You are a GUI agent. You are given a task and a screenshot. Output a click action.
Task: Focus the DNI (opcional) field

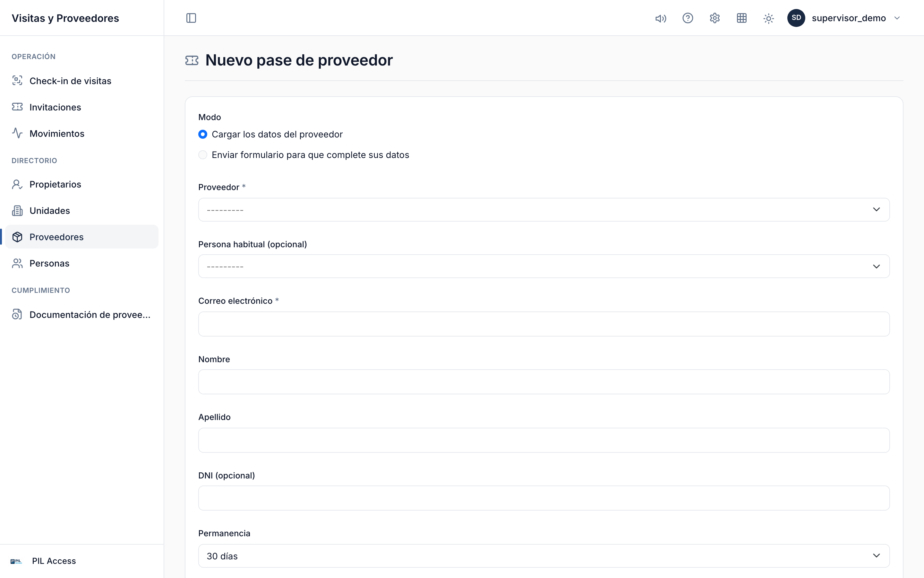click(544, 498)
